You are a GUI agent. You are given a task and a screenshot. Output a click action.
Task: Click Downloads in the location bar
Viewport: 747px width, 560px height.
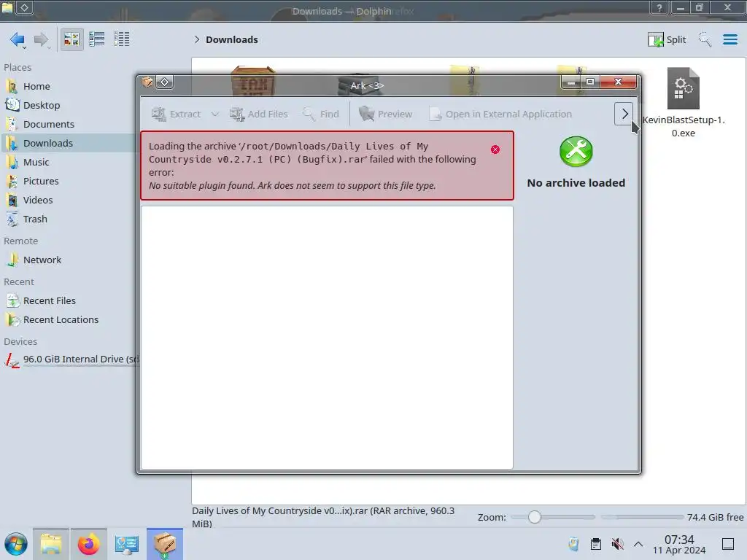pyautogui.click(x=231, y=39)
